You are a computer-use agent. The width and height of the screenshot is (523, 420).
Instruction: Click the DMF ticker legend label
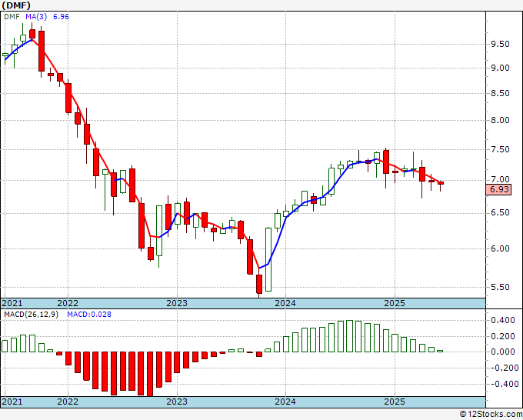12,16
